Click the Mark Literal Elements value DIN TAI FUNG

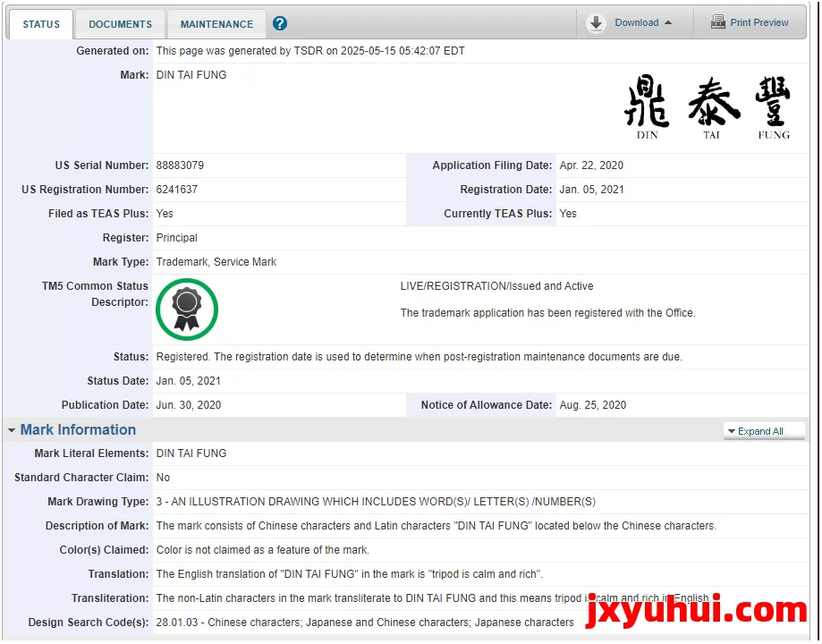tap(191, 453)
